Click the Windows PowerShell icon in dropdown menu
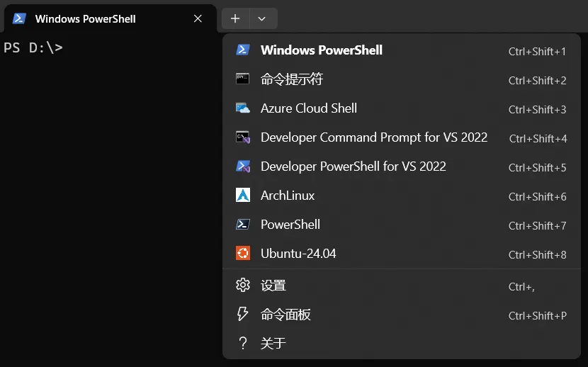This screenshot has height=367, width=588. pyautogui.click(x=243, y=50)
